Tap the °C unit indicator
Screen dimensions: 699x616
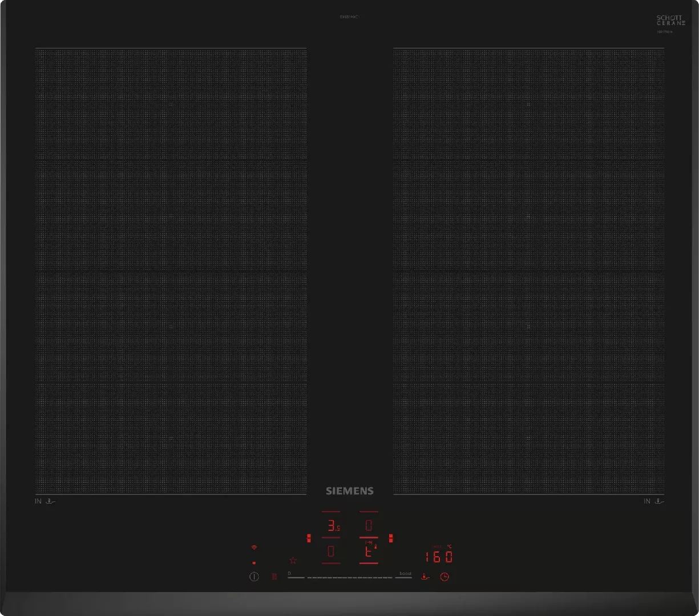coord(449,546)
